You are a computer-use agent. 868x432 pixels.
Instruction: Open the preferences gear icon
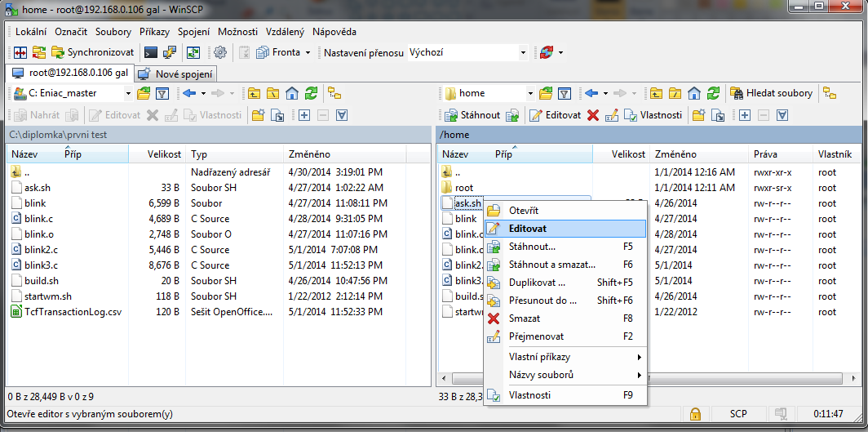[220, 52]
